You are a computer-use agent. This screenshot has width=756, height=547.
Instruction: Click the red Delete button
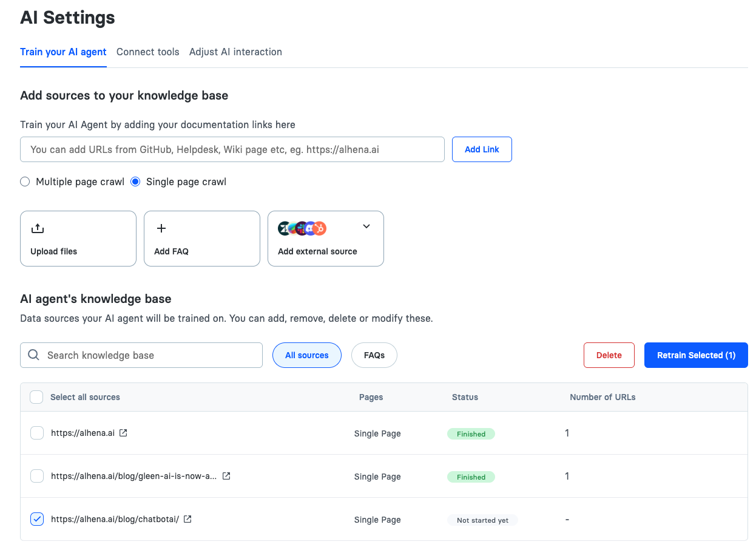(x=609, y=355)
